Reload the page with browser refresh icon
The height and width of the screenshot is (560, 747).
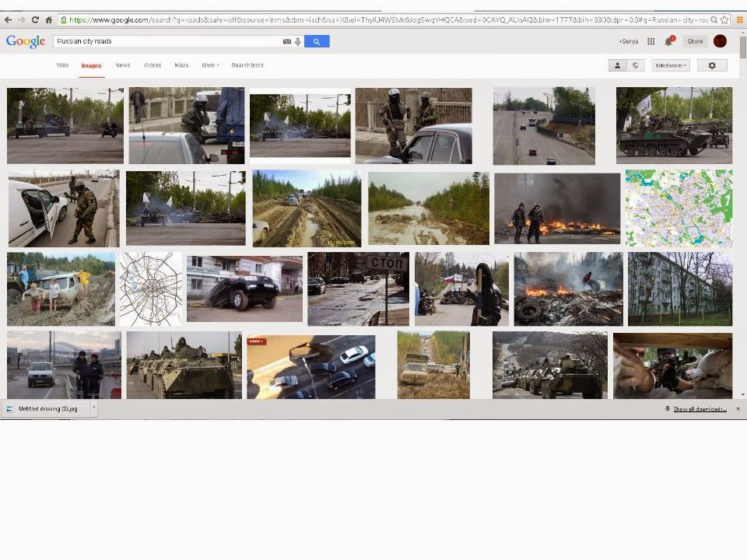(x=35, y=19)
